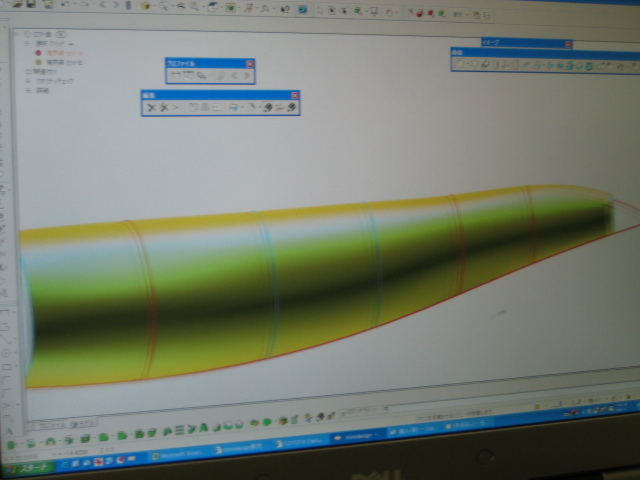Click the undo arrow in top toolbar
This screenshot has height=480, width=640.
coord(65,5)
